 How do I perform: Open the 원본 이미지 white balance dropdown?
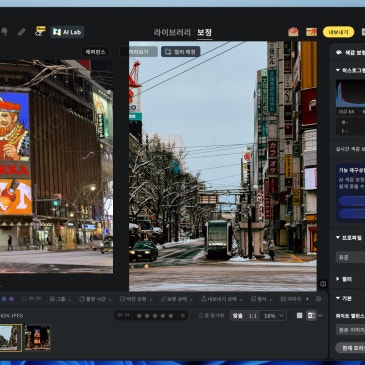(350, 330)
